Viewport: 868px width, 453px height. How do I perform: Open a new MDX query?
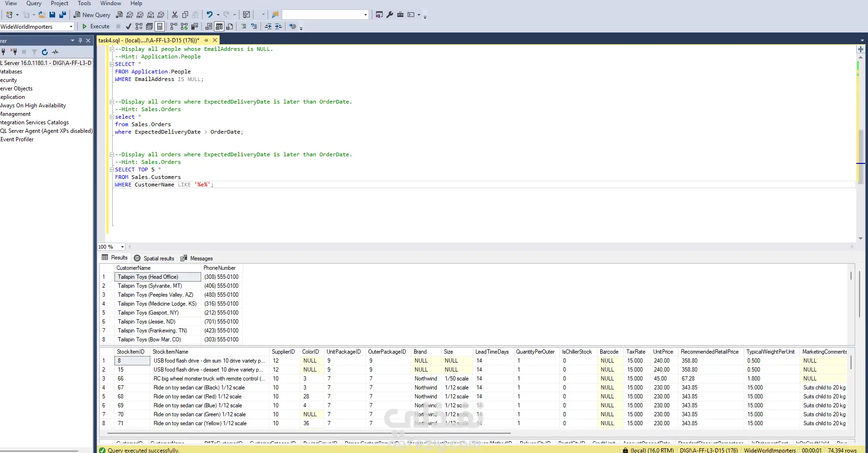130,15
